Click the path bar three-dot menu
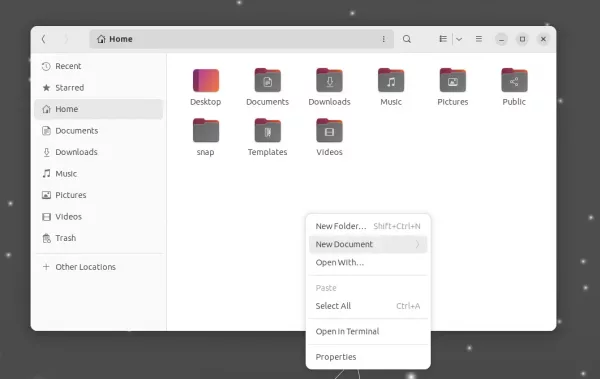Screen dimensions: 600x379 [x=383, y=39]
